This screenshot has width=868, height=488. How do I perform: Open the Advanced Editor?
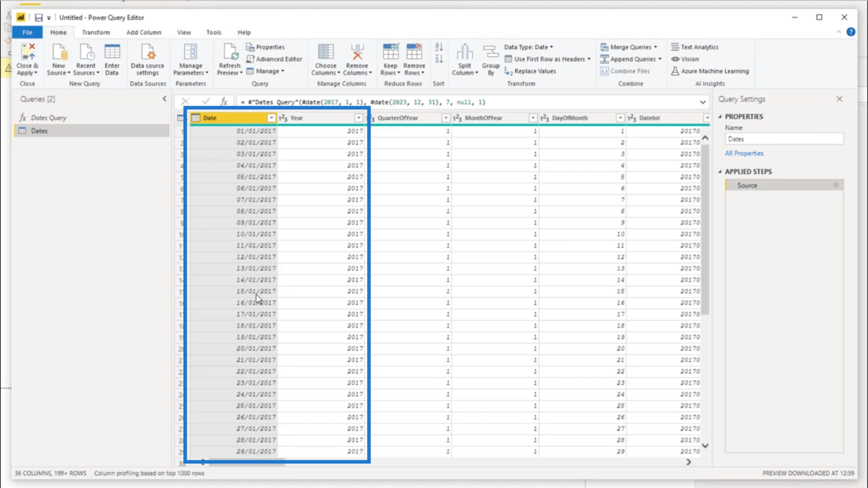pos(274,59)
